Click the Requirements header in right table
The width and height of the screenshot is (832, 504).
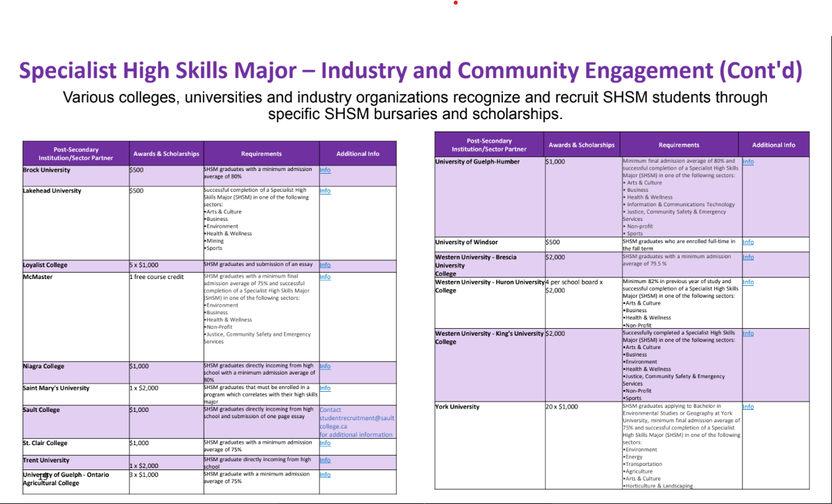tap(679, 144)
